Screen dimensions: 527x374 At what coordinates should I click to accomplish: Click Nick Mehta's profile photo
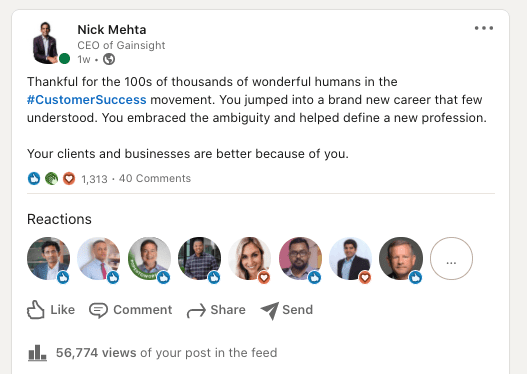[x=46, y=43]
